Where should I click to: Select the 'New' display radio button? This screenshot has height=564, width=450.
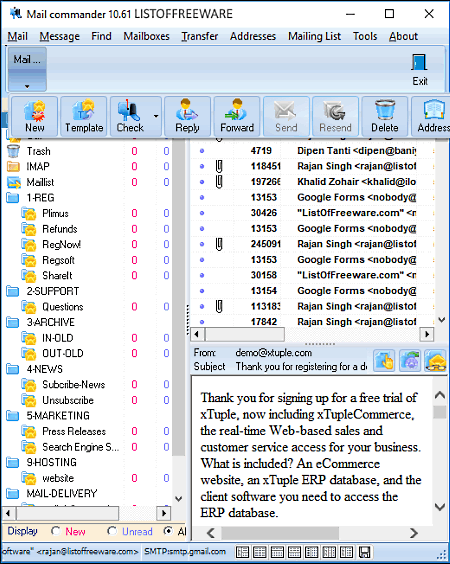(56, 531)
